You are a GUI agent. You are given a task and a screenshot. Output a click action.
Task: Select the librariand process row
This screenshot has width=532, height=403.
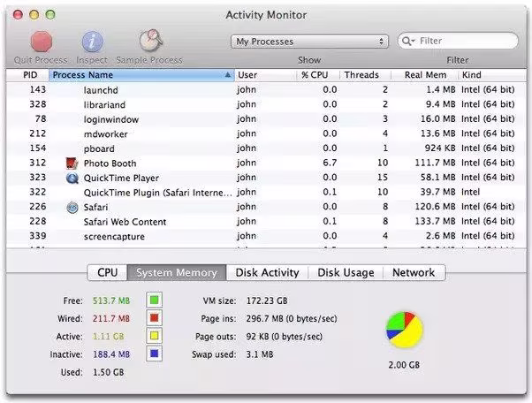coord(266,104)
